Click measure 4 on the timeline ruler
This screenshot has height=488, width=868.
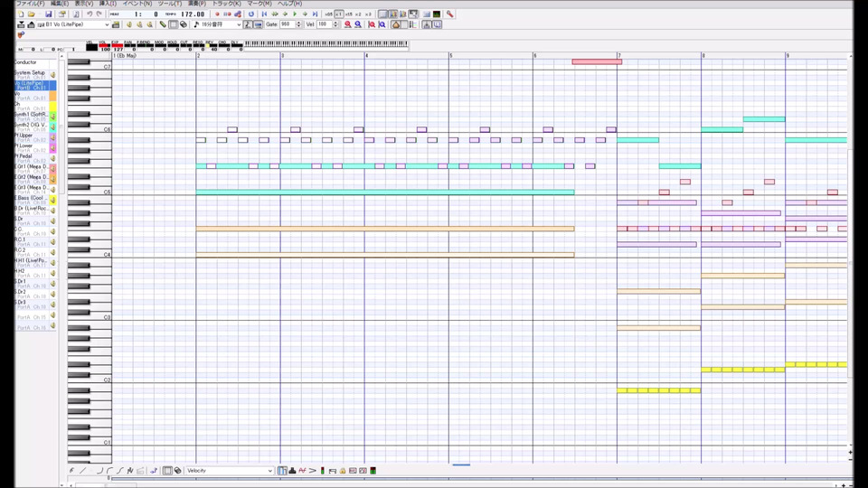[x=366, y=55]
